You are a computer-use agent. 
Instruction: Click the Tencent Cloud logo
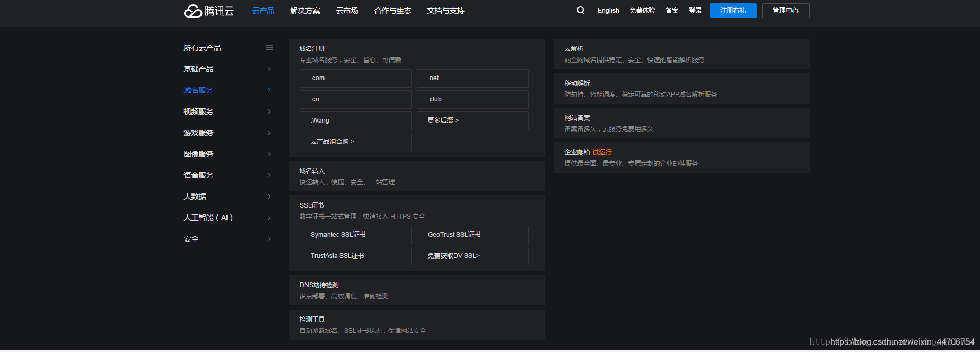click(208, 11)
